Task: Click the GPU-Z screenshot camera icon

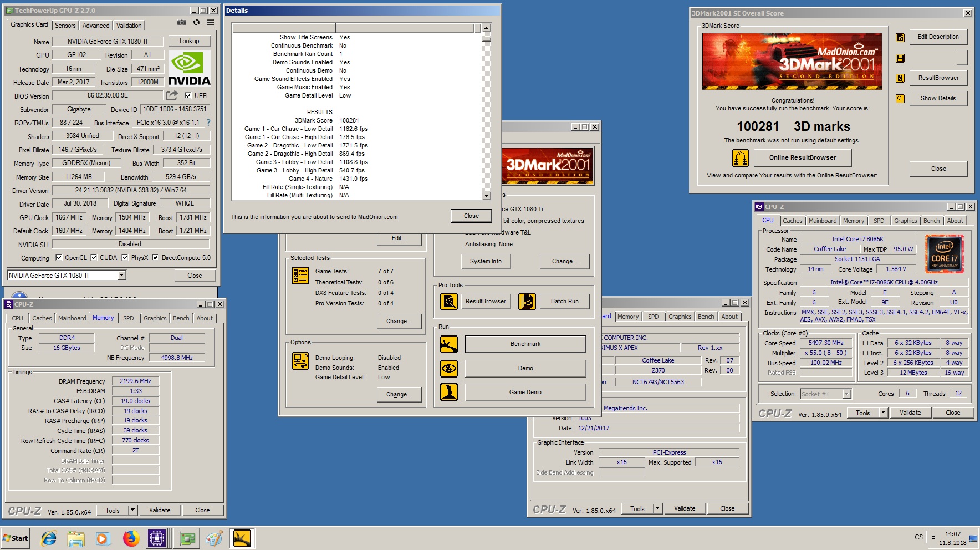Action: click(x=182, y=23)
